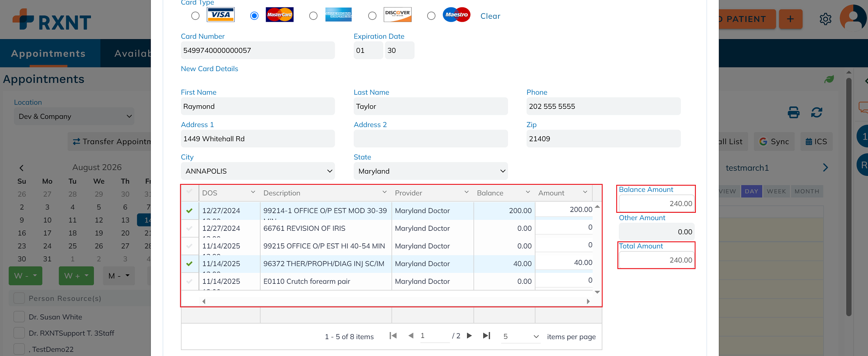The height and width of the screenshot is (356, 868).
Task: Open the DOS column filter chevron
Action: pos(253,192)
